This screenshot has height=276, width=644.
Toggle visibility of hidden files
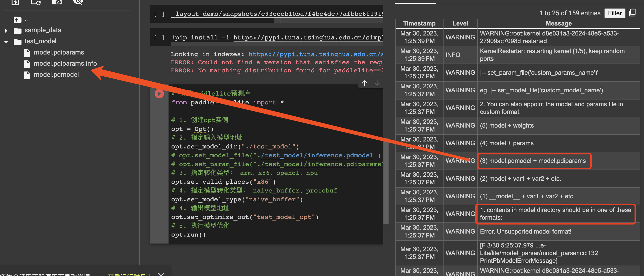[78, 2]
